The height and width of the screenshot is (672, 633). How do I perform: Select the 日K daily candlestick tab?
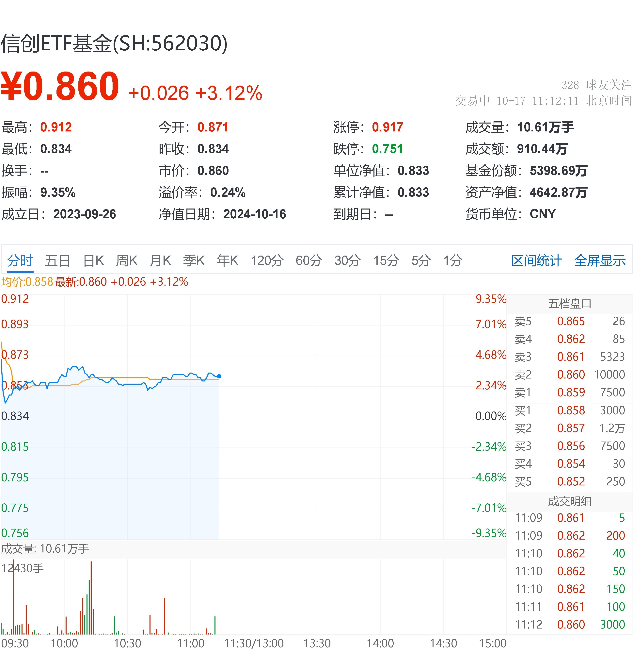(93, 261)
